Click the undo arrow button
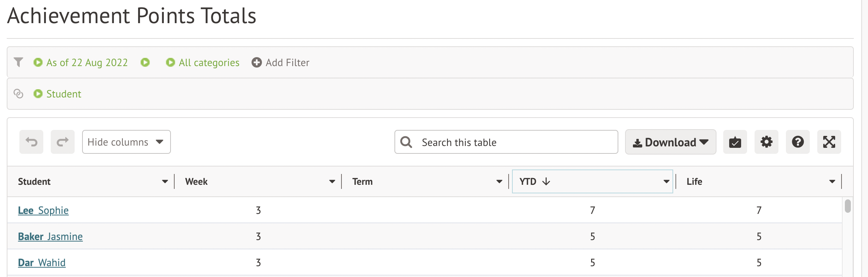 coord(31,142)
